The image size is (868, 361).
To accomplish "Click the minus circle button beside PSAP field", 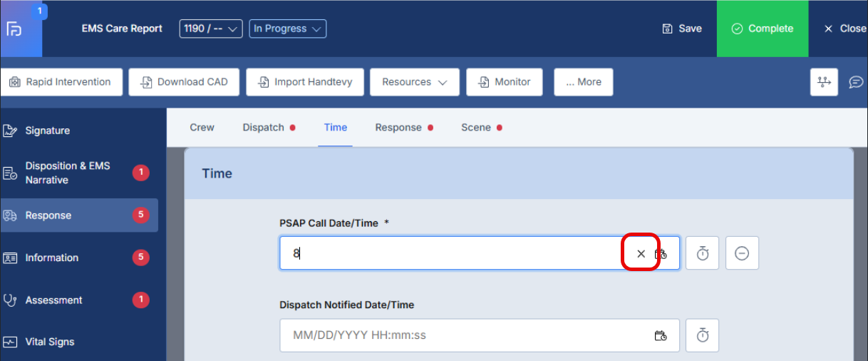I will tap(742, 253).
